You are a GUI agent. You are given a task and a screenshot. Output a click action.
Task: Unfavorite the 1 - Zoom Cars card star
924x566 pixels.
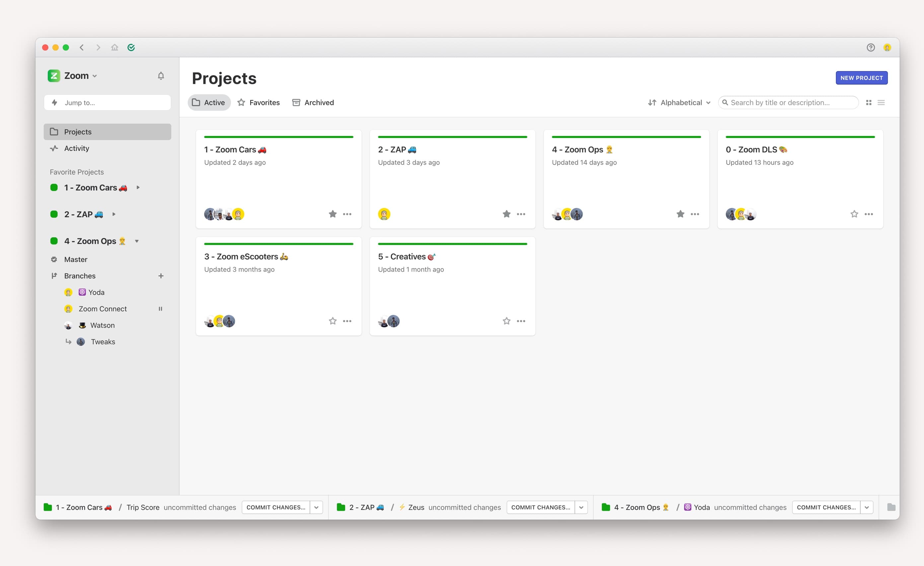[333, 214]
